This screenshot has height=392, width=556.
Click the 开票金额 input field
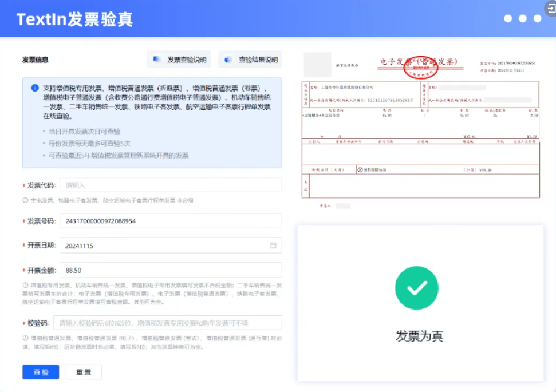(171, 270)
